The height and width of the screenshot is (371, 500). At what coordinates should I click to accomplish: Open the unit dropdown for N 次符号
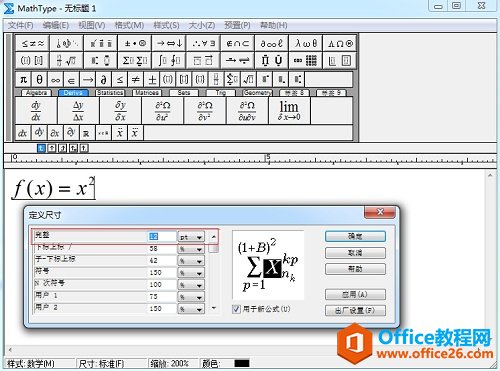[x=191, y=285]
